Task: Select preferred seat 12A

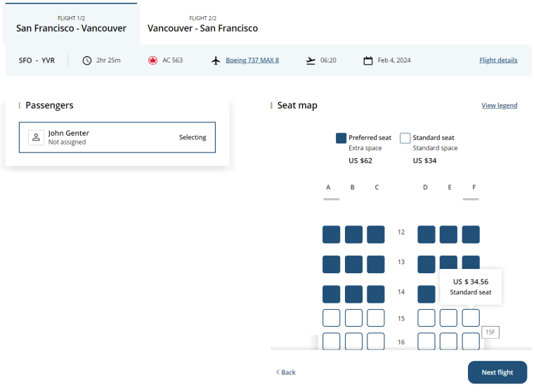Action: [x=332, y=235]
